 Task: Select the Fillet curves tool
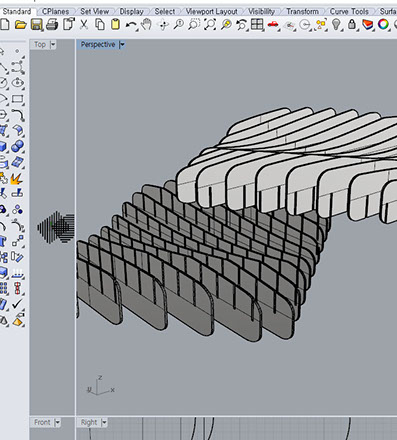[17, 115]
